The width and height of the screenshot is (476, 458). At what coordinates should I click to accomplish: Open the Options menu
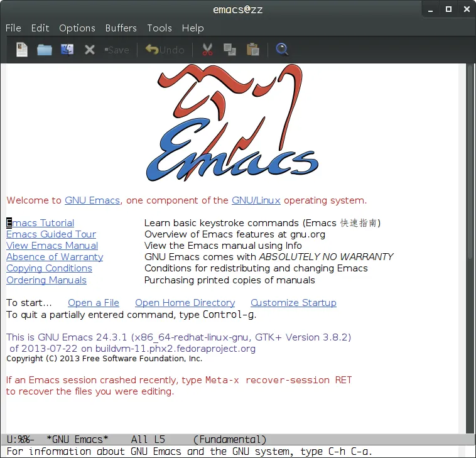tap(77, 28)
